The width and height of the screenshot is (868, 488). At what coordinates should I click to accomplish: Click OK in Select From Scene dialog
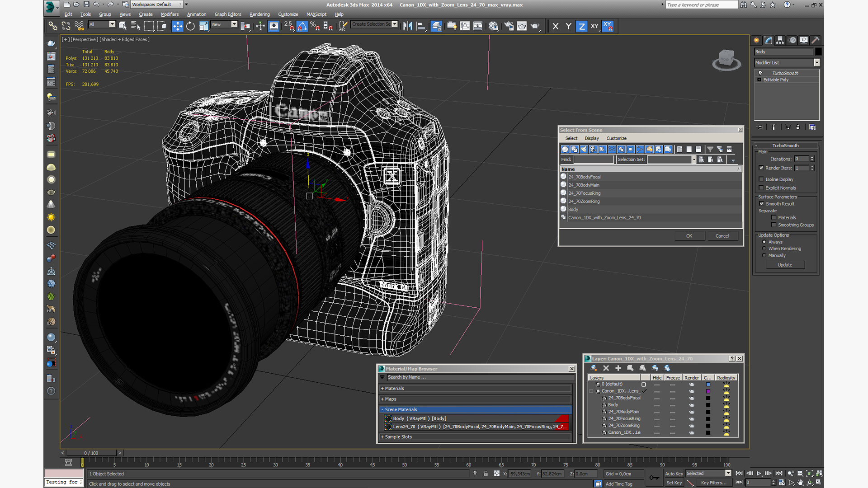click(x=689, y=236)
